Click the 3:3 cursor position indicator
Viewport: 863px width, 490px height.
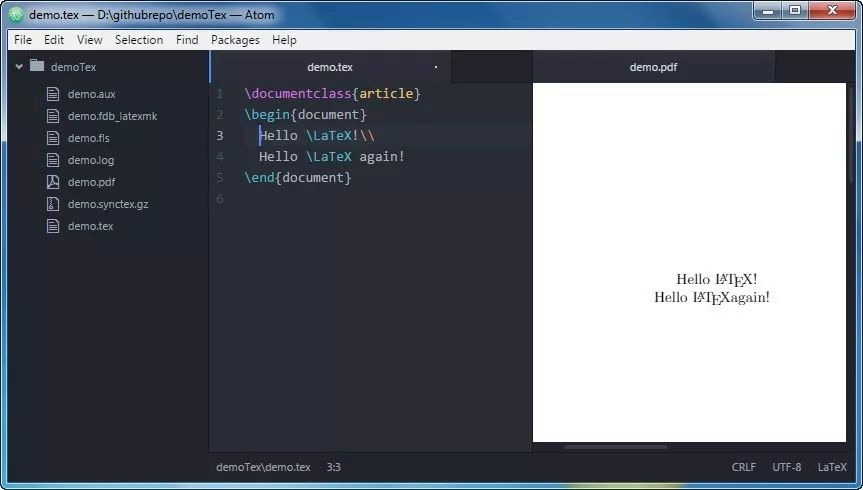334,467
